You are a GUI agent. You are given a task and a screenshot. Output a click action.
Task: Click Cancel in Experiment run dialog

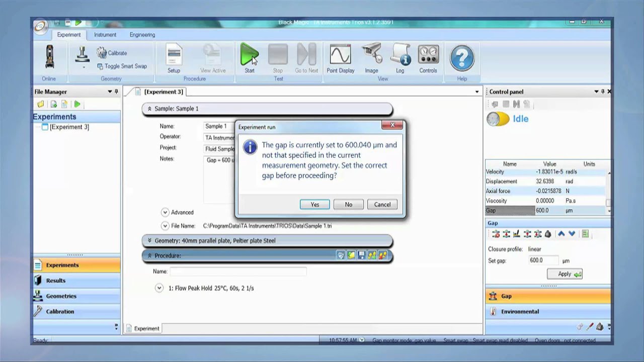382,205
